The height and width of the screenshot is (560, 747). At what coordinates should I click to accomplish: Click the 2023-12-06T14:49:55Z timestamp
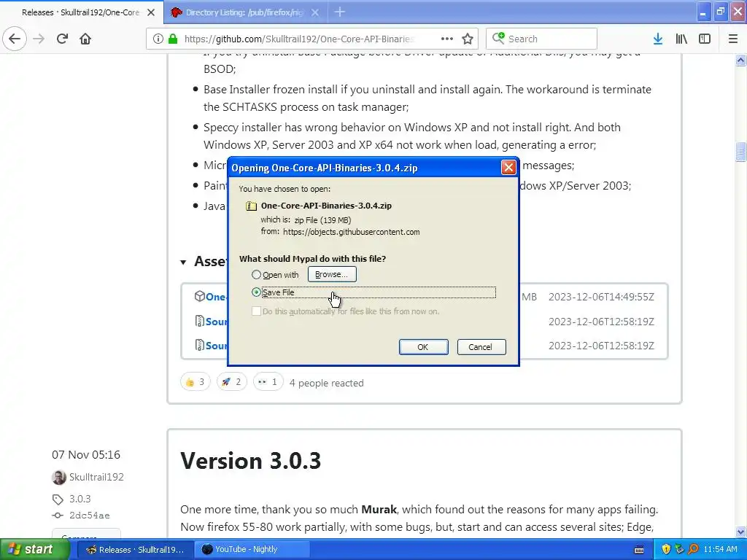[601, 297]
